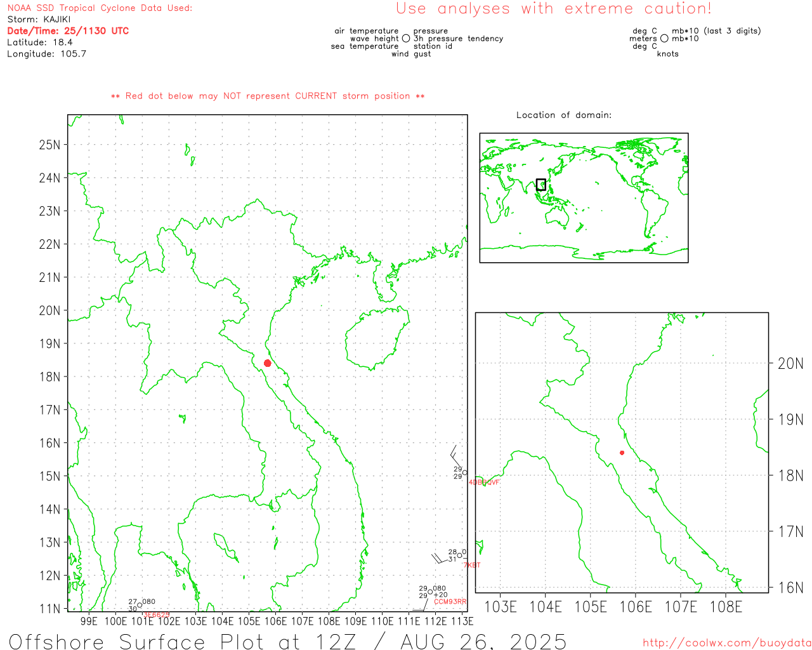Click station id '7KBT'

[x=472, y=565]
